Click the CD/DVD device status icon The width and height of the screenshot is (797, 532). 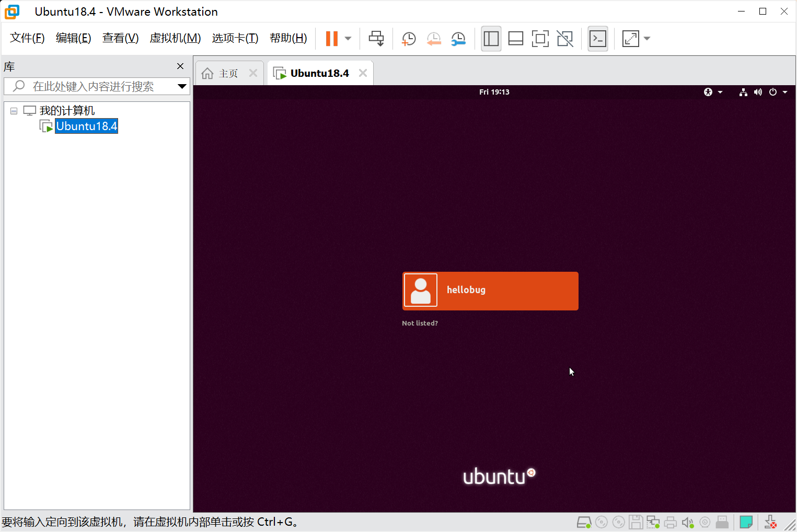pos(602,522)
